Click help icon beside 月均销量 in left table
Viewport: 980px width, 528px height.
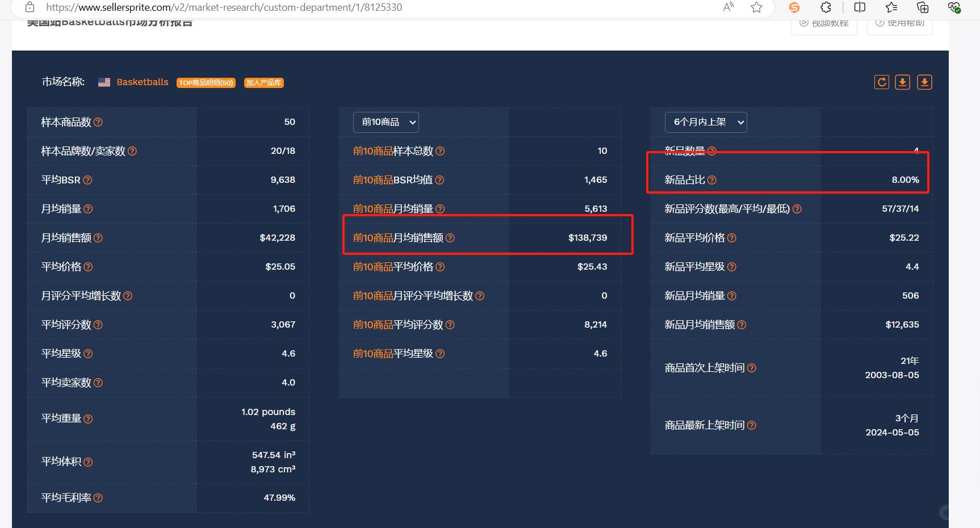[88, 209]
